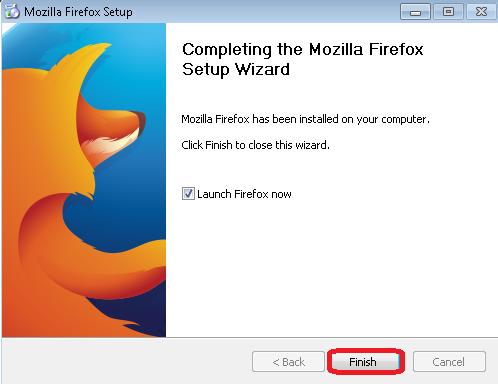The height and width of the screenshot is (384, 498).
Task: Click the dark navy base of the artwork
Action: (133, 313)
